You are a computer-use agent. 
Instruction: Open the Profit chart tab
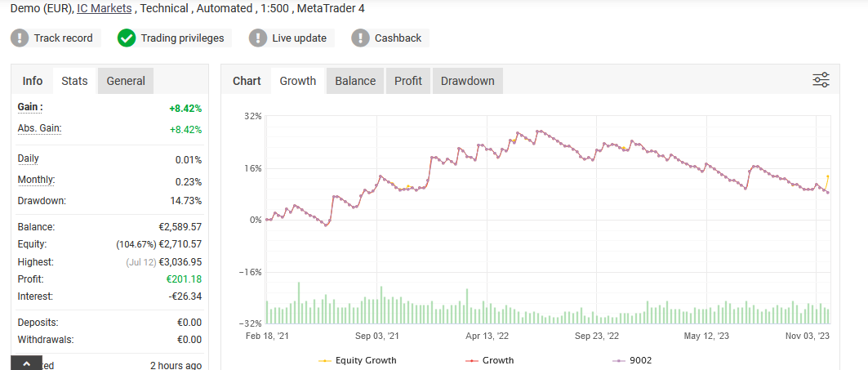pos(408,81)
